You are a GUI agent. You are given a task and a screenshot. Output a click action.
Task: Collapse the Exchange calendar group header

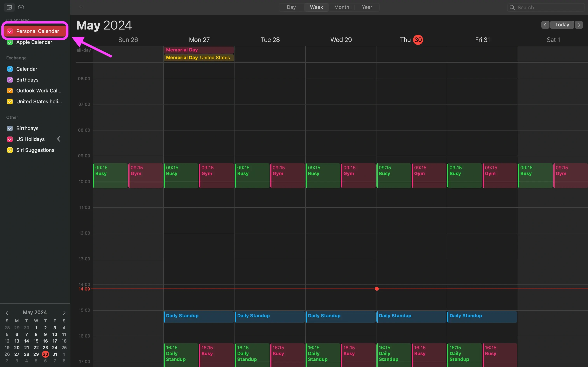click(x=16, y=58)
